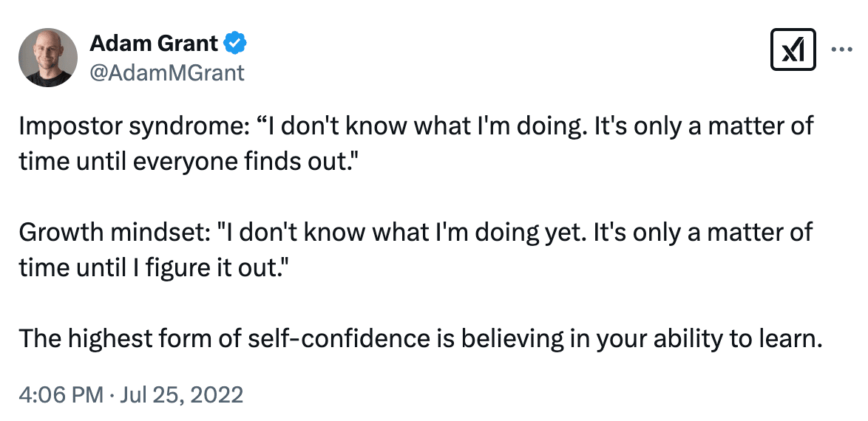The image size is (868, 421).
Task: Click the blue verified checkmark badge
Action: coord(235,43)
